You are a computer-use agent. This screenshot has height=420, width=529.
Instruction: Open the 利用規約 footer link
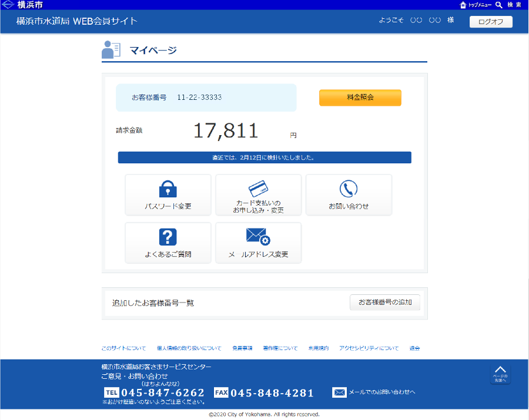tap(319, 348)
